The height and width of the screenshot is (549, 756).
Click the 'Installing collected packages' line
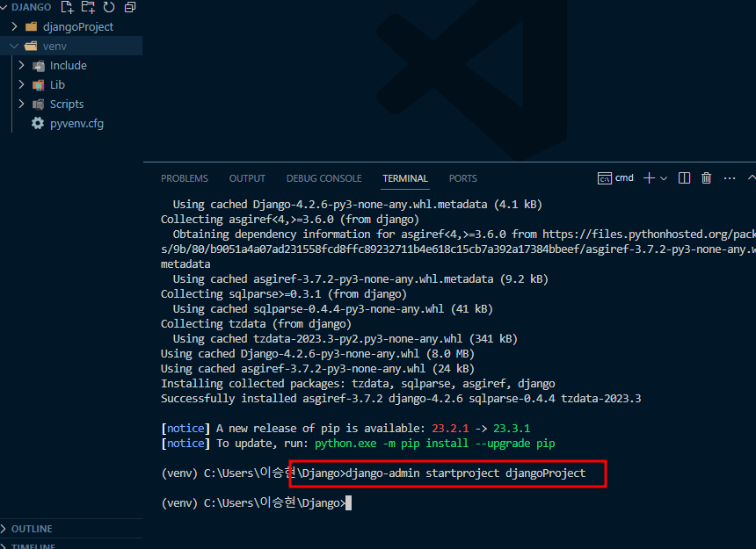358,383
